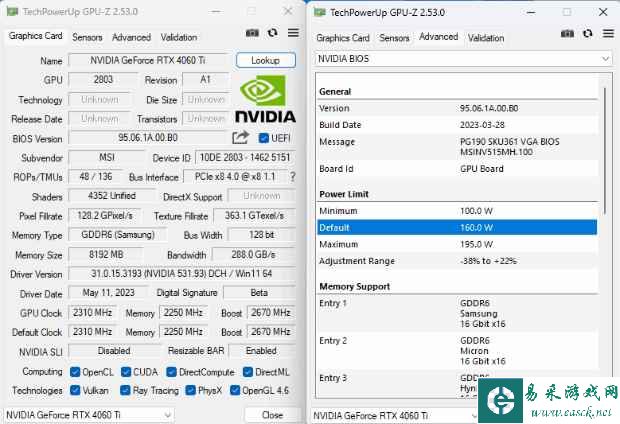Switch to Sensors tab in left window
Image resolution: width=620 pixels, height=424 pixels.
(87, 37)
